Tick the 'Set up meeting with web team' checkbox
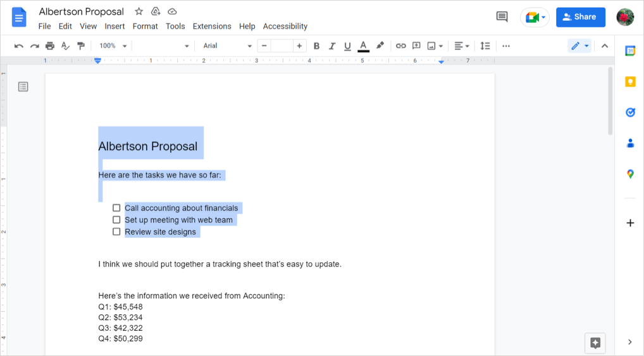Image resolution: width=644 pixels, height=356 pixels. [116, 220]
